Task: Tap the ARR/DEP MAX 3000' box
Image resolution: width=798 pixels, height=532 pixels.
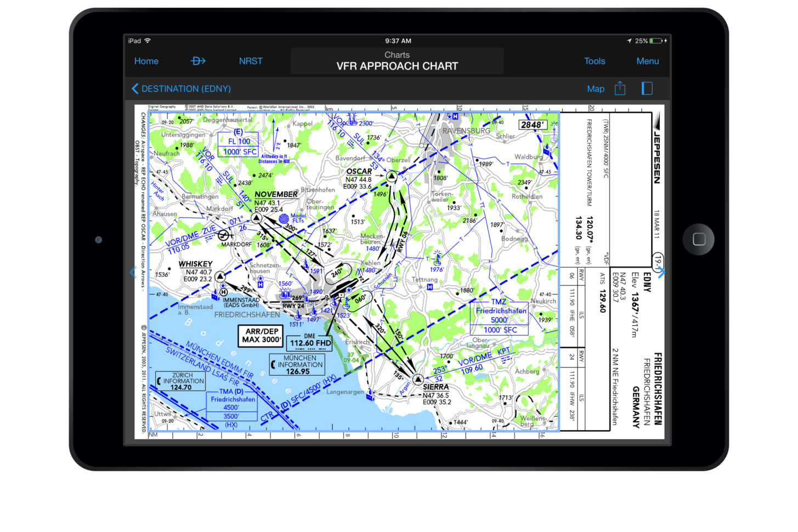Action: click(262, 336)
